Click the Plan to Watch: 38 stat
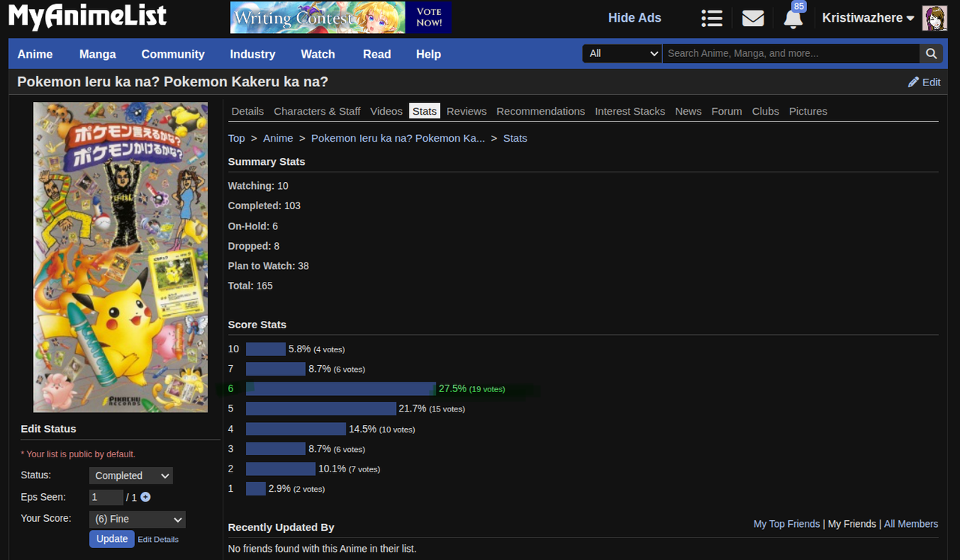This screenshot has width=960, height=560. pos(268,265)
